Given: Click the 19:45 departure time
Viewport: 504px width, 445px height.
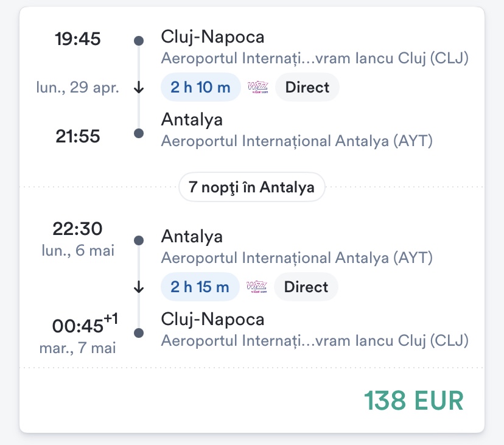Looking at the screenshot, I should 78,40.
